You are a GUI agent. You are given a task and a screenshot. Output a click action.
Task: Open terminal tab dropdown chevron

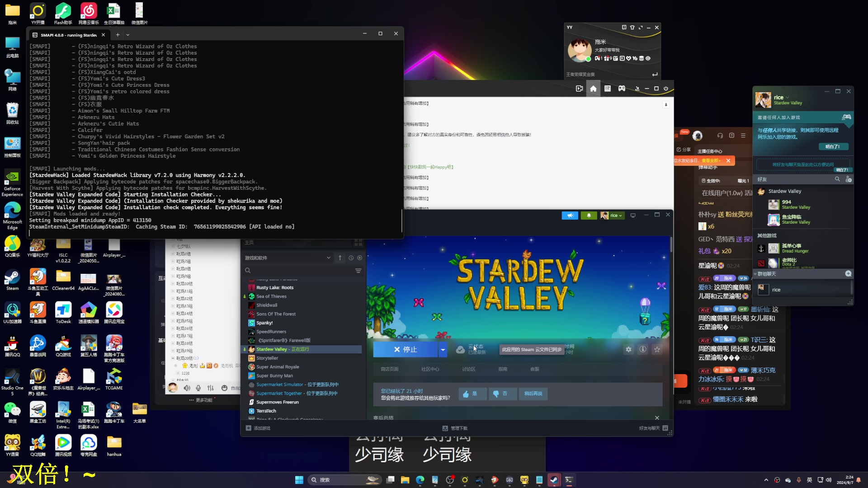point(128,35)
